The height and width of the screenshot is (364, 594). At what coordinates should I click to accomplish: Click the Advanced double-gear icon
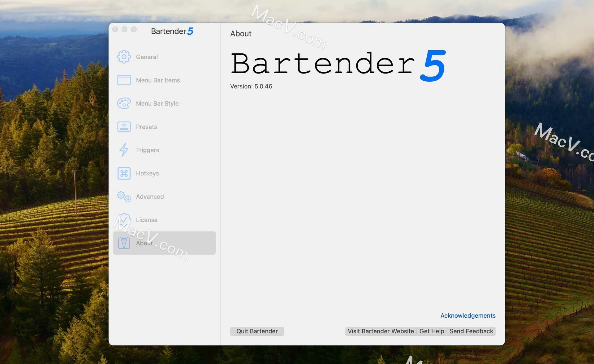coord(124,197)
